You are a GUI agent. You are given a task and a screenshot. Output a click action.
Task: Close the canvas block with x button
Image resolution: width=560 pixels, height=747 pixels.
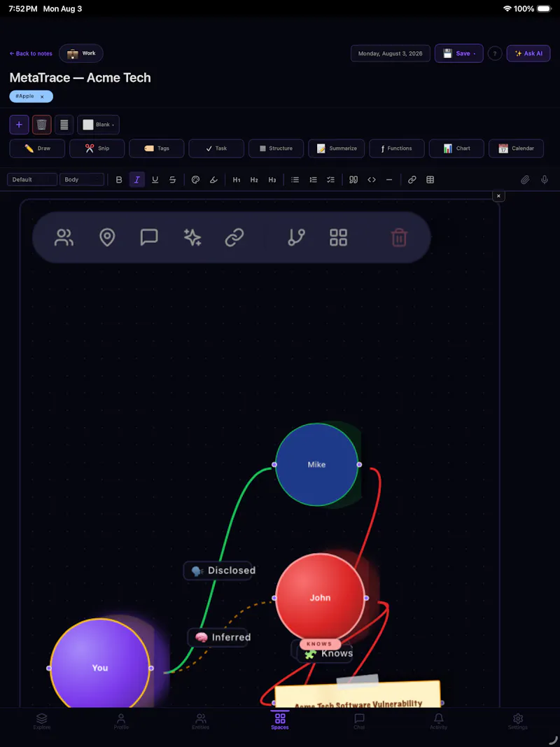point(498,196)
